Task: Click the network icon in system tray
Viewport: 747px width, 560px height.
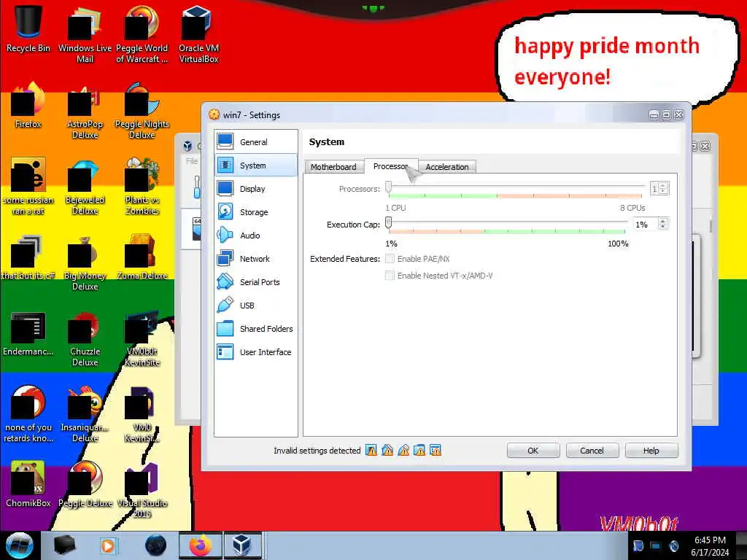Action: point(656,546)
